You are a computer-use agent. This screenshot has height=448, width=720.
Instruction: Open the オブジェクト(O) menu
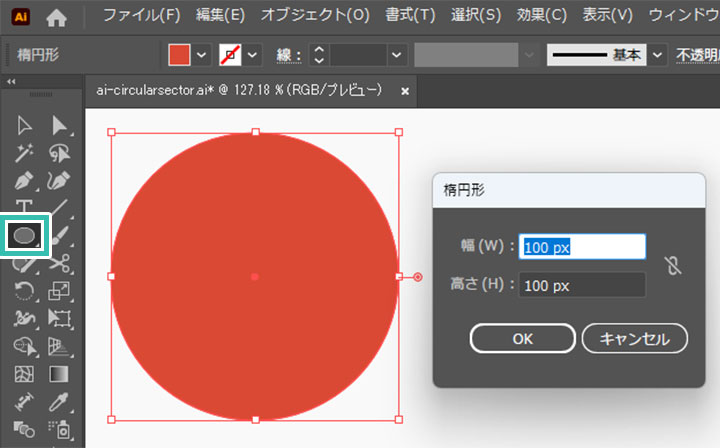[314, 16]
